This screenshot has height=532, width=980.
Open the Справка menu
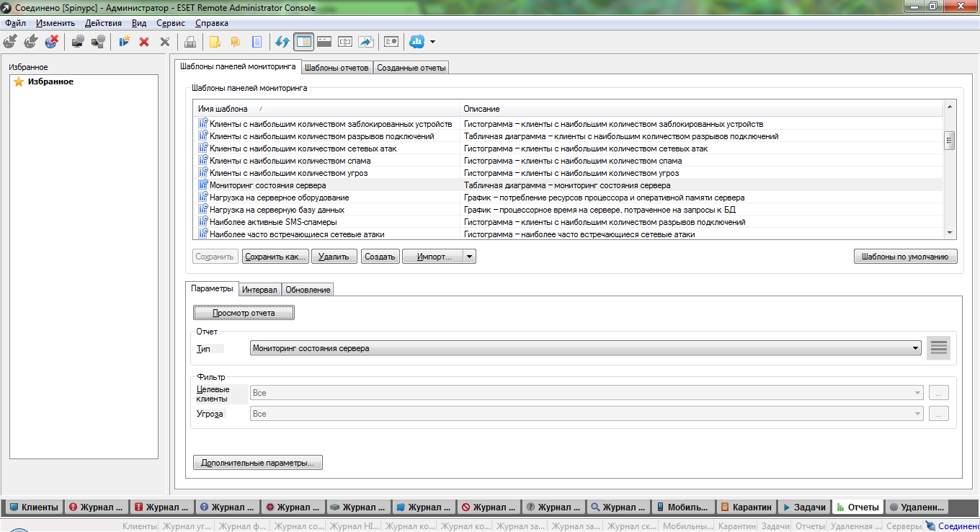point(211,23)
